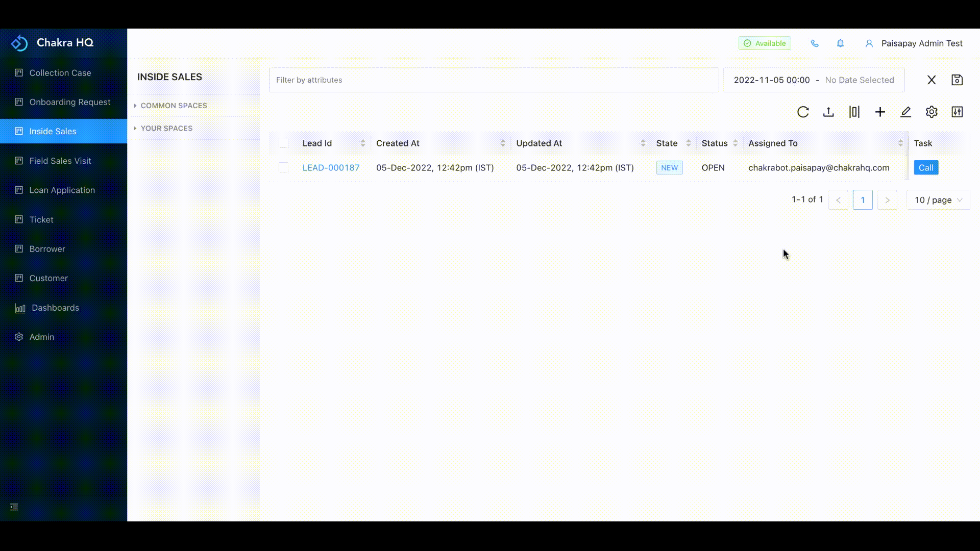Click the refresh table icon
This screenshot has width=980, height=551.
(803, 112)
